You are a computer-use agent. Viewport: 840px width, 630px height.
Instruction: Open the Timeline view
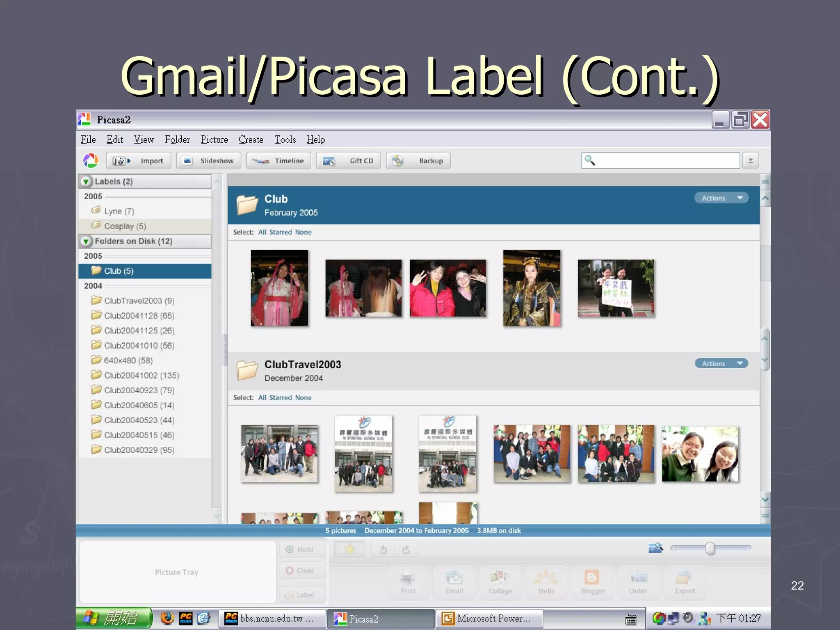tap(278, 161)
